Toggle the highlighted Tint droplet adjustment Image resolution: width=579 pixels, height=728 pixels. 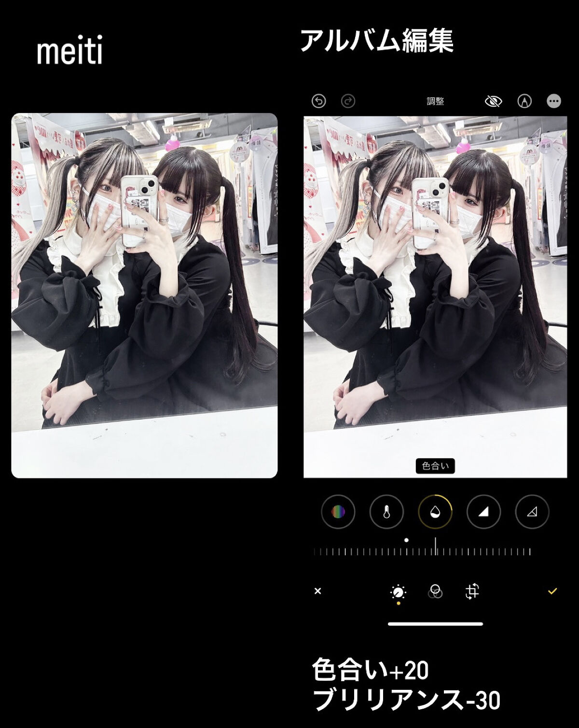pyautogui.click(x=435, y=512)
